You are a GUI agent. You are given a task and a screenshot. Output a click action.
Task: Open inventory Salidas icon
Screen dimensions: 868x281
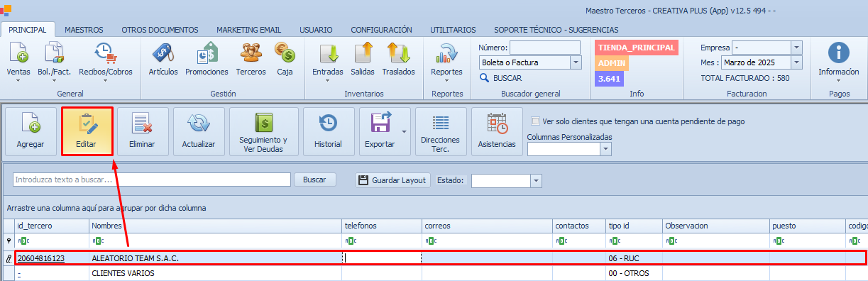tap(363, 60)
